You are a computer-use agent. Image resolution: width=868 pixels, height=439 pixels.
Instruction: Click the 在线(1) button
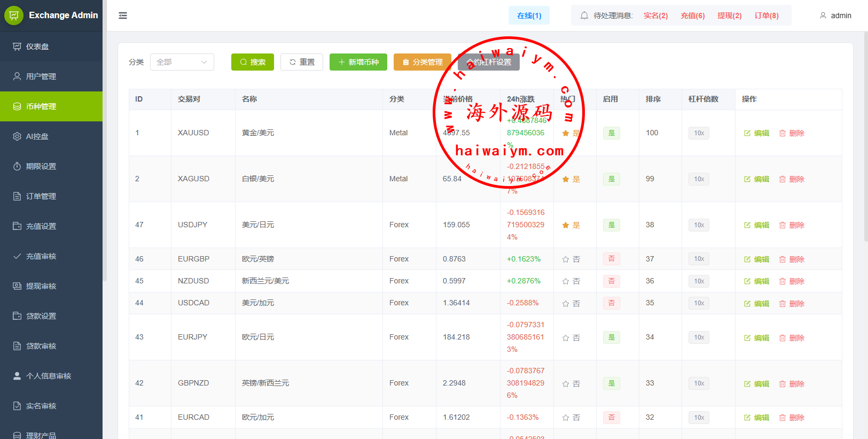(x=529, y=16)
